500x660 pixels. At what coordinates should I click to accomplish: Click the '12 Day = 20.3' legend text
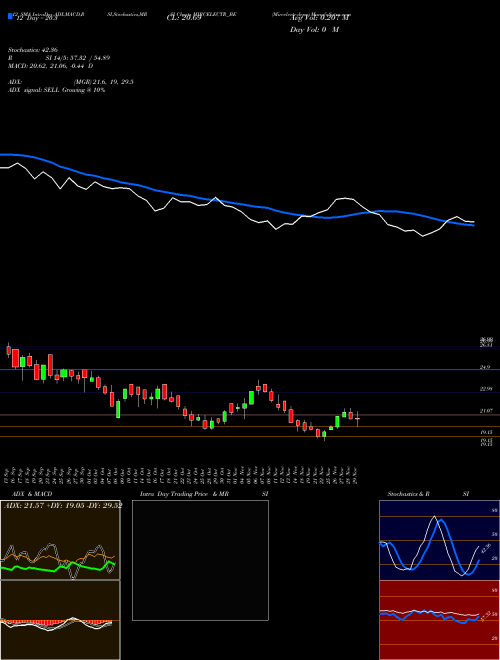point(37,18)
